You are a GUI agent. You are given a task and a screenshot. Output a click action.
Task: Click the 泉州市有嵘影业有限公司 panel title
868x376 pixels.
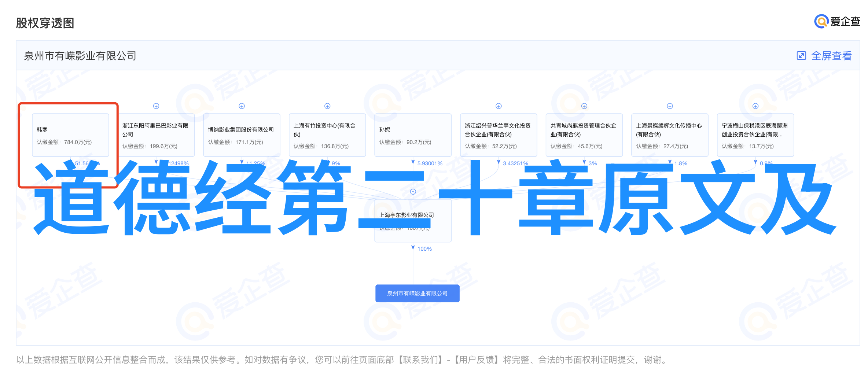(x=80, y=56)
